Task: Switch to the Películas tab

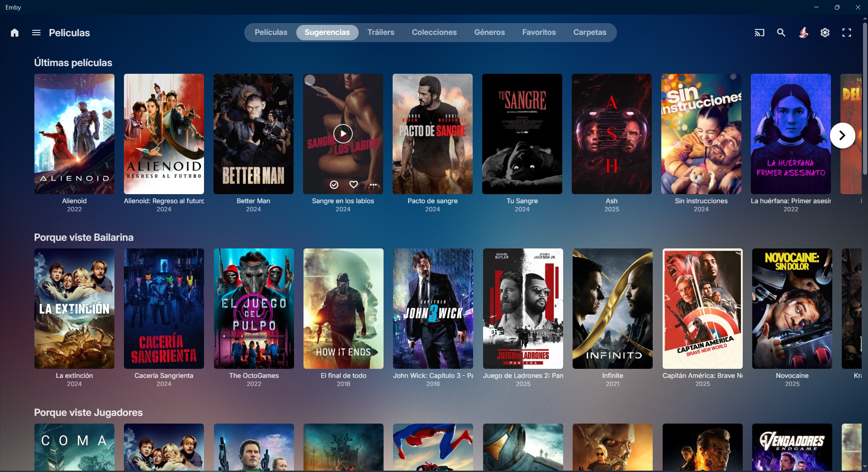Action: [x=271, y=33]
